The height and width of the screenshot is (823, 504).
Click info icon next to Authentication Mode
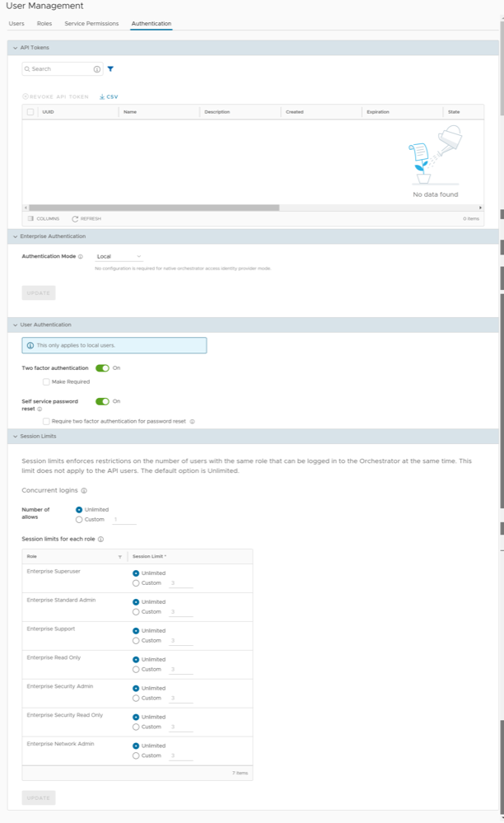point(80,256)
